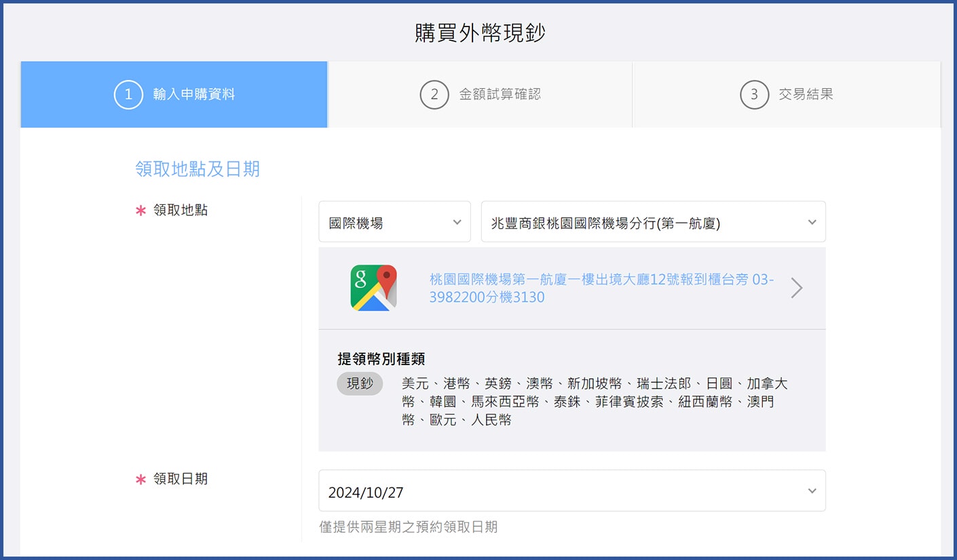Screen dimensions: 957x560
Task: Open the Taoyuan airport Terminal 1 address link
Action: [600, 288]
